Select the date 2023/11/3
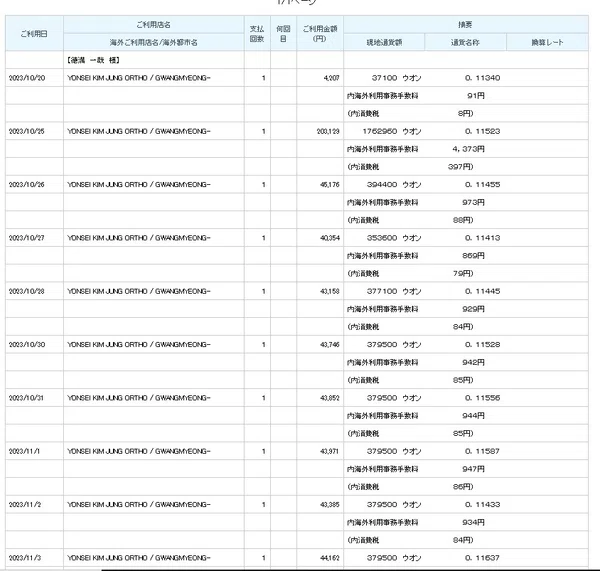The height and width of the screenshot is (571, 600). 24,558
